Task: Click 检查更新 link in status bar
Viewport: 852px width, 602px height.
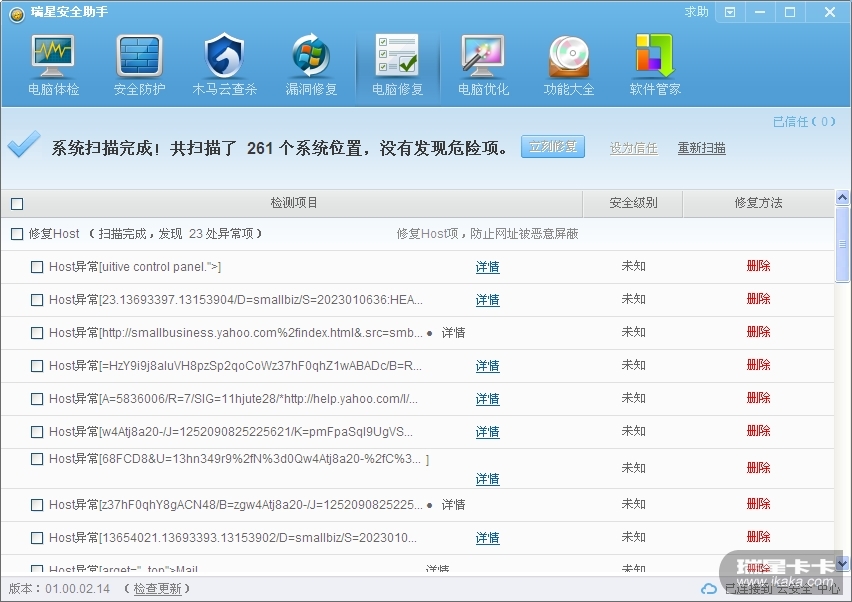Action: pos(157,588)
